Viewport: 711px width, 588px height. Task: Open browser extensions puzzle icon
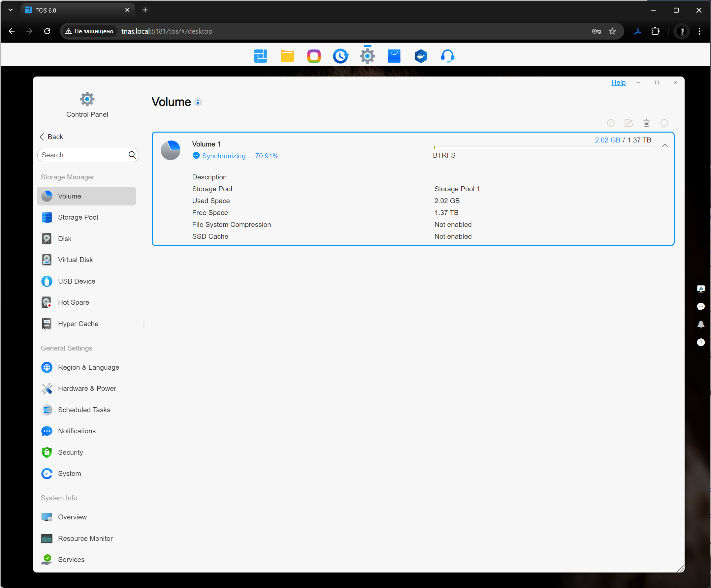tap(656, 31)
